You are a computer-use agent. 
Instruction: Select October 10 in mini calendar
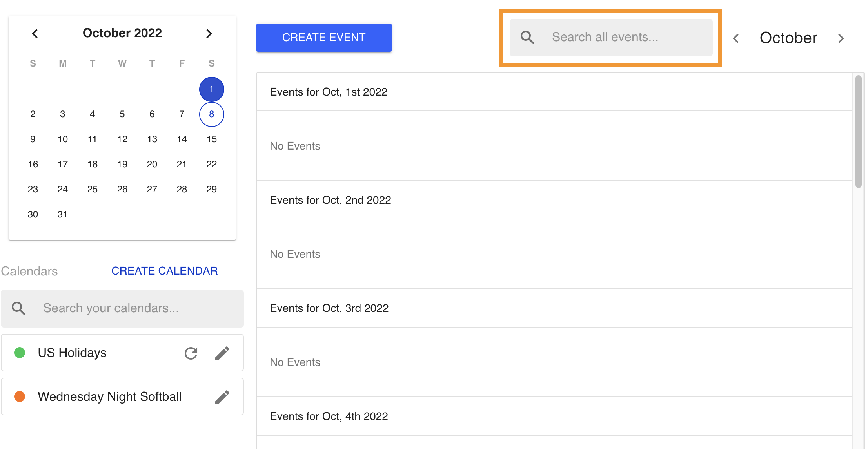tap(63, 139)
